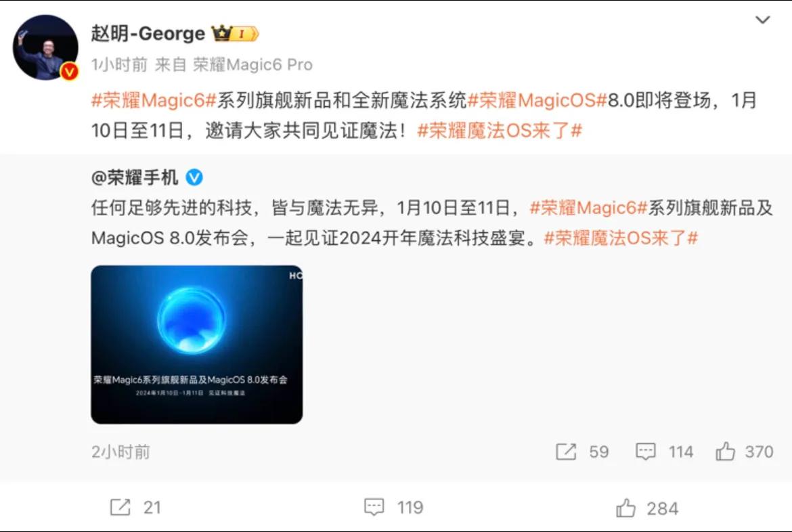
Task: Open the first #荣耀Magic6# hashtag in the post
Action: tap(154, 100)
